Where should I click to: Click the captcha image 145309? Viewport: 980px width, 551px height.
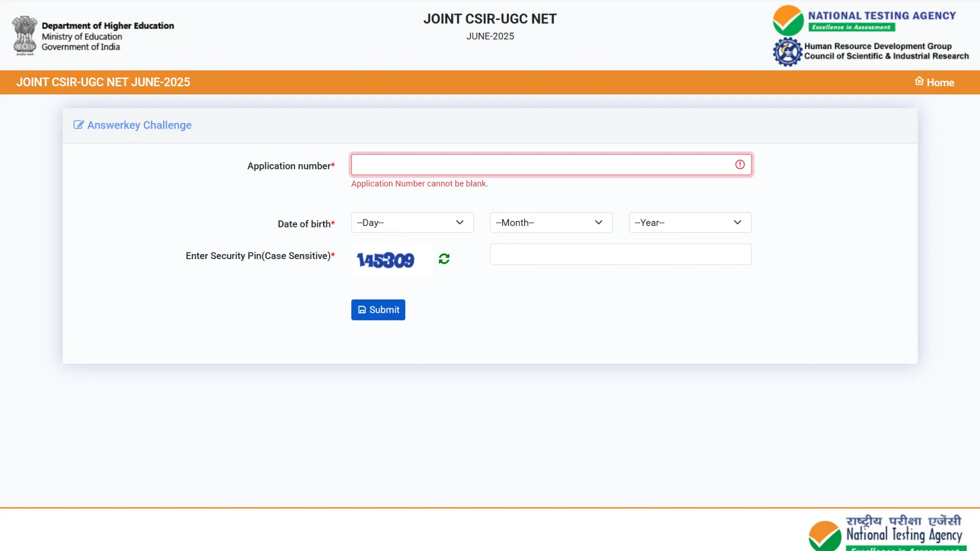click(x=386, y=260)
